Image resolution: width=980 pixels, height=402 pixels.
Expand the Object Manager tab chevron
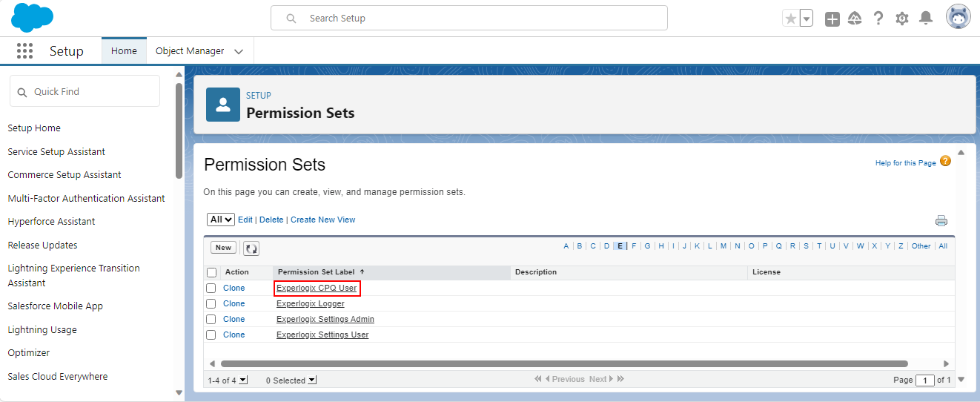[x=239, y=51]
